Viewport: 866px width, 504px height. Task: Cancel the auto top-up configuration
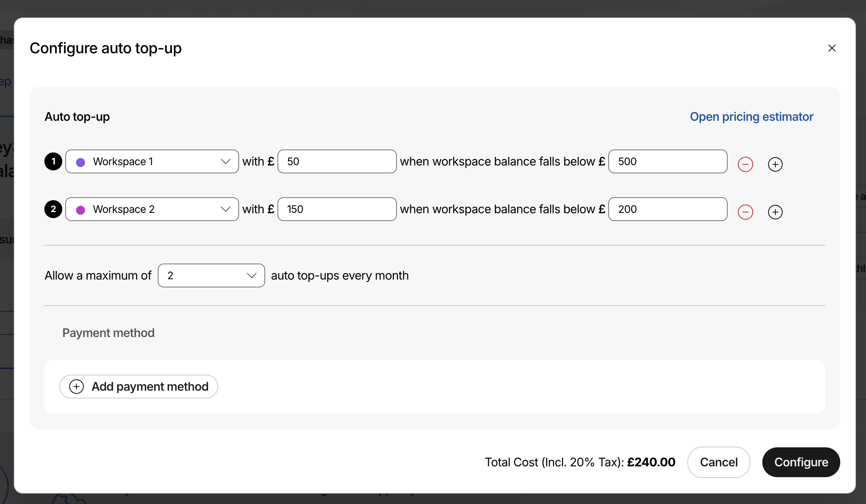[718, 462]
